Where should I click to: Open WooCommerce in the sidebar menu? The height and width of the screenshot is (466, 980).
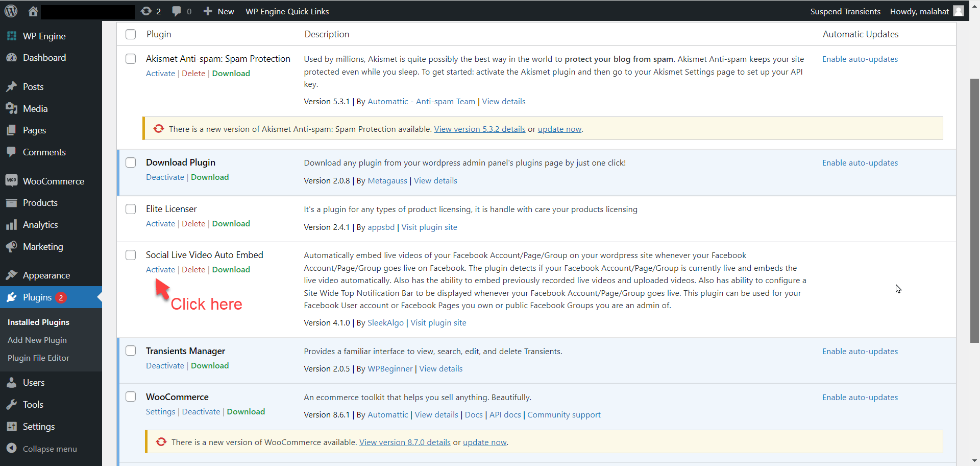[x=53, y=181]
